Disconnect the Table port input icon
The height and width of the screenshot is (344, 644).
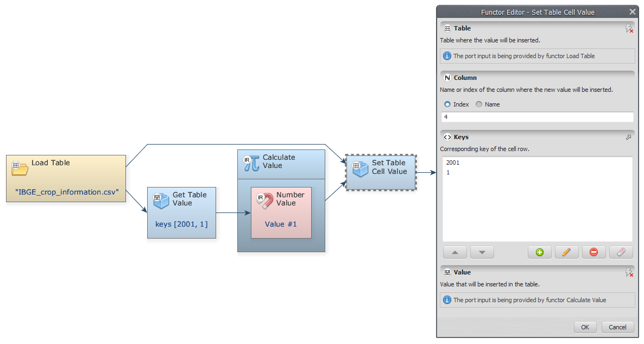(629, 28)
